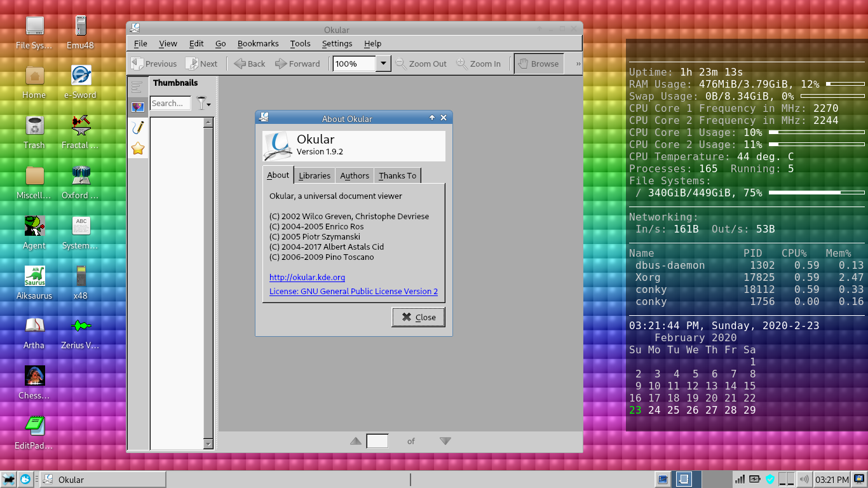Go to next page using bottom down arrow
This screenshot has width=868, height=488.
pyautogui.click(x=445, y=441)
